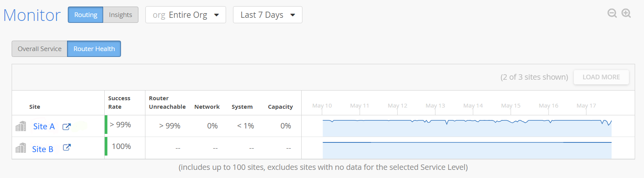
Task: Click the Success Rate column header
Action: click(x=119, y=103)
